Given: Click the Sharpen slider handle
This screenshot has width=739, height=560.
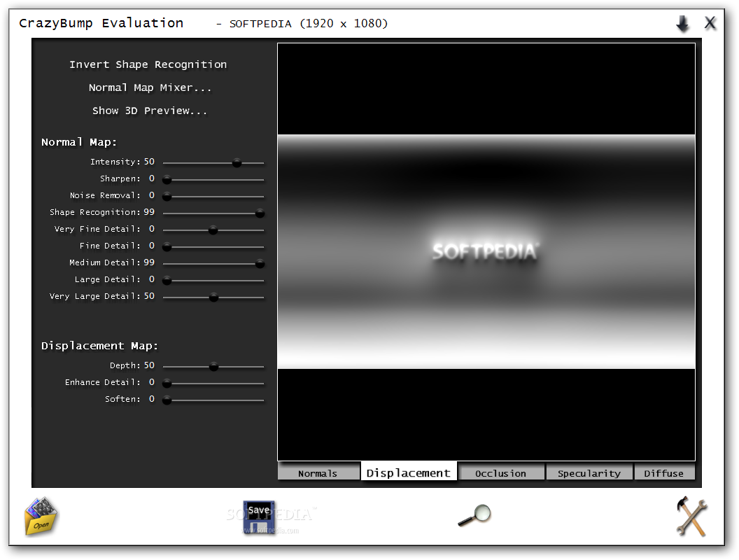Looking at the screenshot, I should 167,180.
